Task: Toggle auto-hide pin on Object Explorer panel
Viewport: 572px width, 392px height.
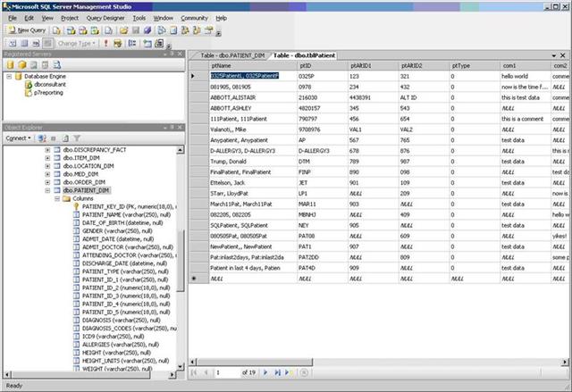Action: coord(172,127)
